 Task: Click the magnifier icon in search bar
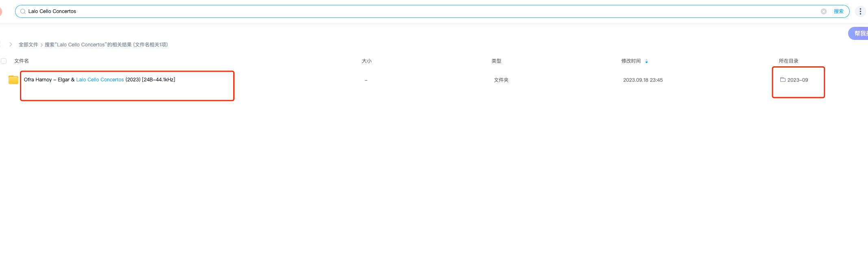23,11
